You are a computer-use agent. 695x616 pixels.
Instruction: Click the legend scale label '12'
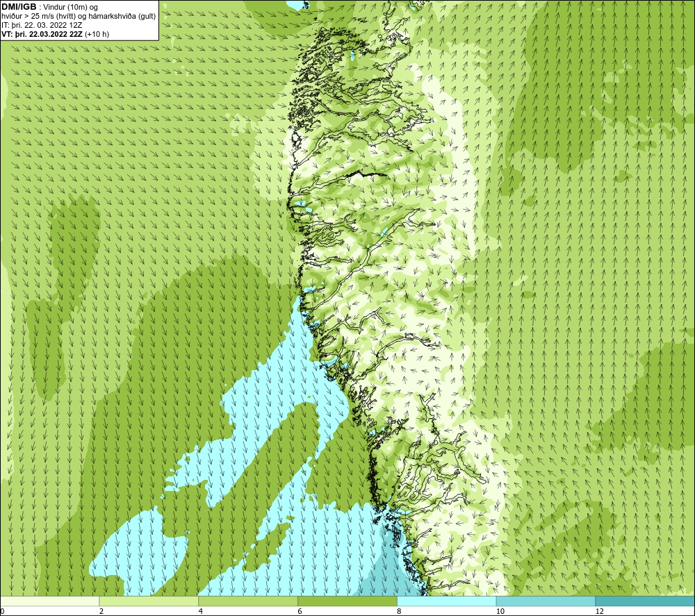(600, 611)
